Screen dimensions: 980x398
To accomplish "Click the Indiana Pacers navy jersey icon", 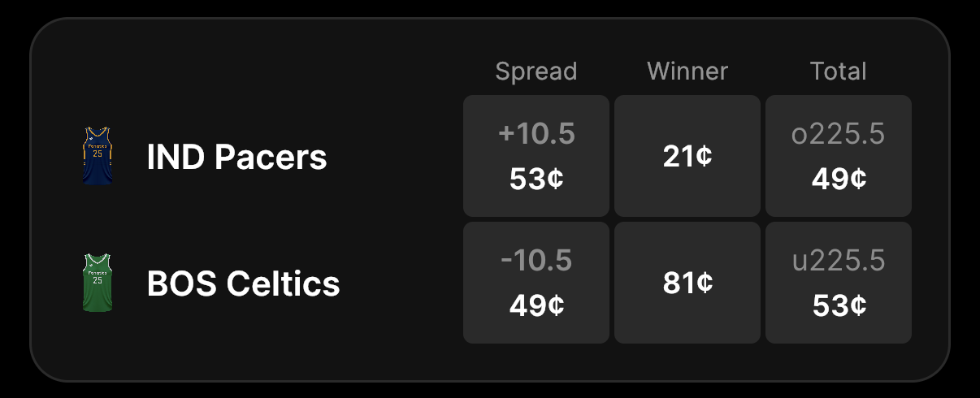I will [x=98, y=156].
